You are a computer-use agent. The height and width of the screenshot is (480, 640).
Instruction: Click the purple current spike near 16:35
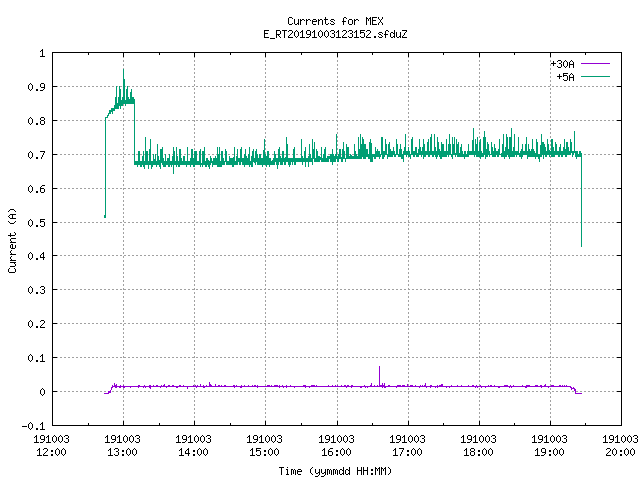click(379, 375)
